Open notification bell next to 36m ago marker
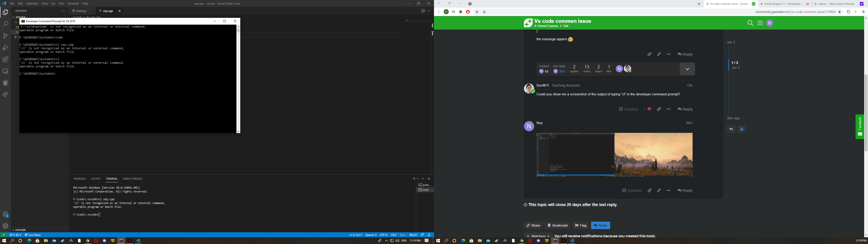 click(742, 129)
